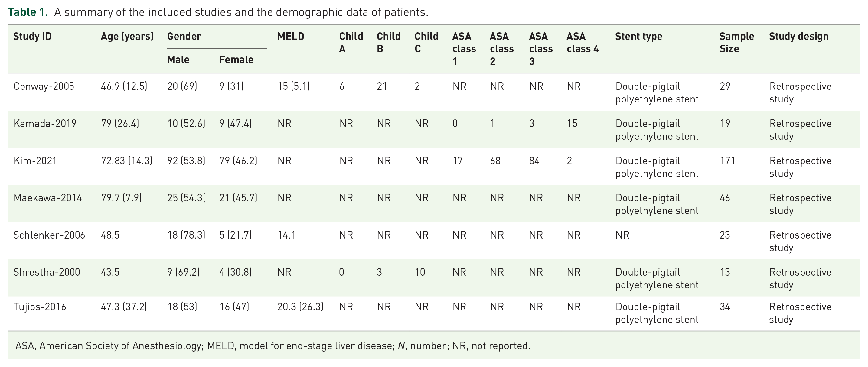
Task: Select the Kamada-2019 row label
Action: pos(45,124)
